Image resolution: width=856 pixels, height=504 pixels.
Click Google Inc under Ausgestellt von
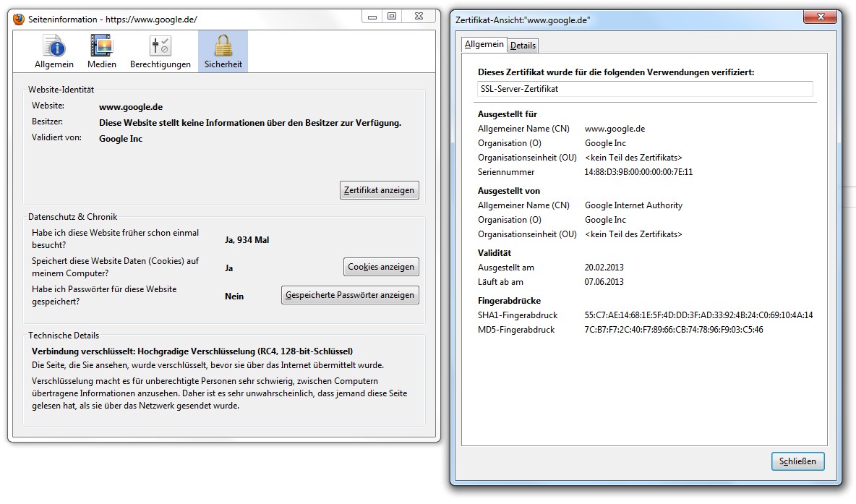point(605,220)
